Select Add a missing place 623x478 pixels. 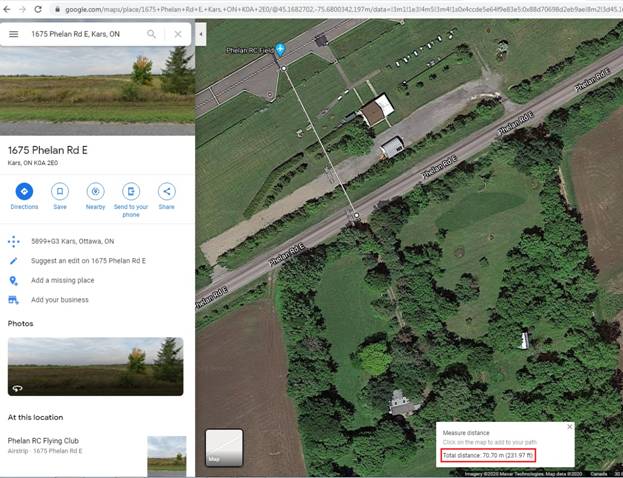pos(62,280)
